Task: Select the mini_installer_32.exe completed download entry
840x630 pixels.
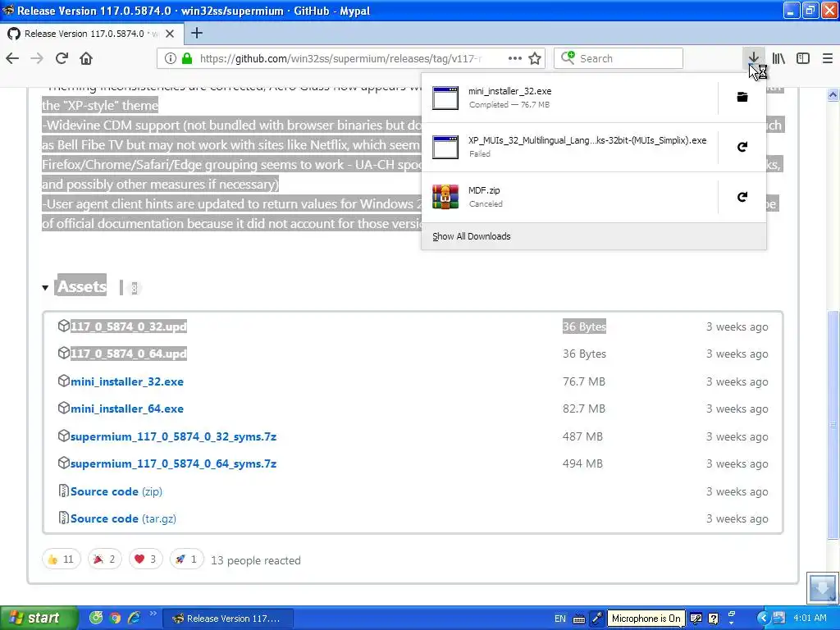Action: 569,98
